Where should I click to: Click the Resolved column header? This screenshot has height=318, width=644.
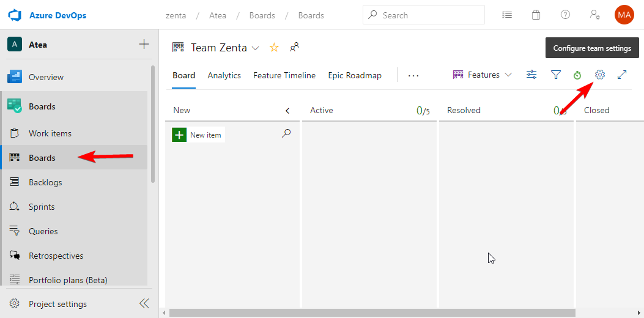click(464, 110)
